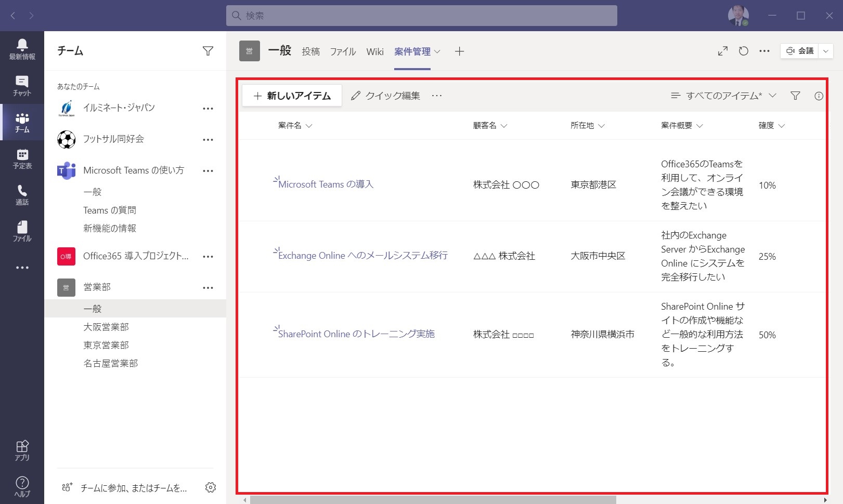Open the list filter pane icon
The width and height of the screenshot is (843, 504).
click(795, 96)
